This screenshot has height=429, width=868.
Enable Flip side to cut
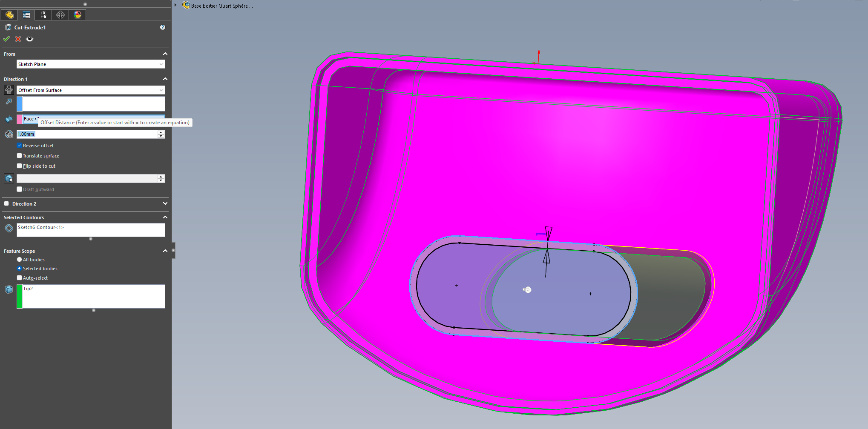(x=19, y=166)
